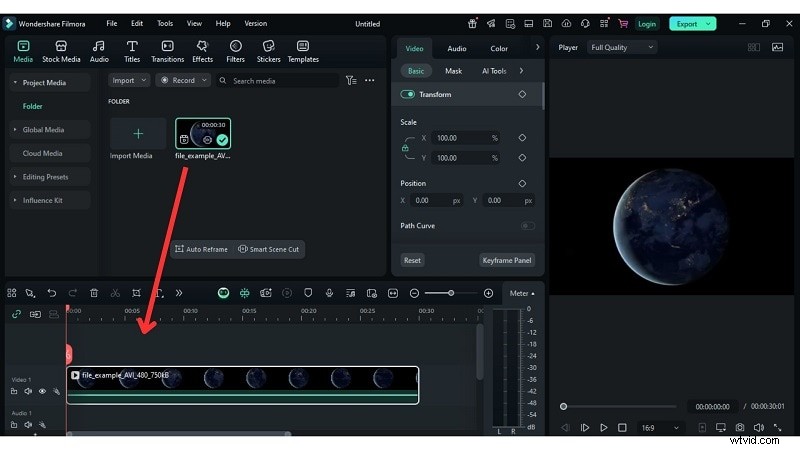This screenshot has width=800, height=450.
Task: Open the Tools menu
Action: (164, 23)
